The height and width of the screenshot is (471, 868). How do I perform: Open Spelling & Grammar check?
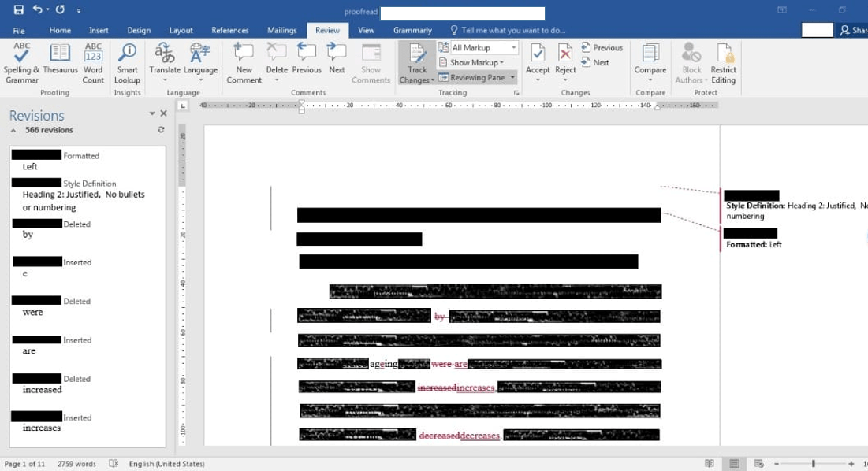(21, 63)
